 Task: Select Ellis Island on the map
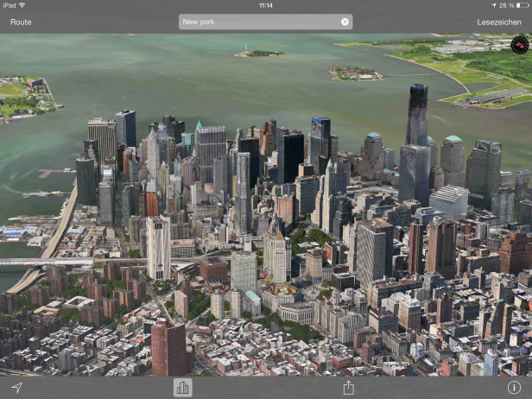355,73
